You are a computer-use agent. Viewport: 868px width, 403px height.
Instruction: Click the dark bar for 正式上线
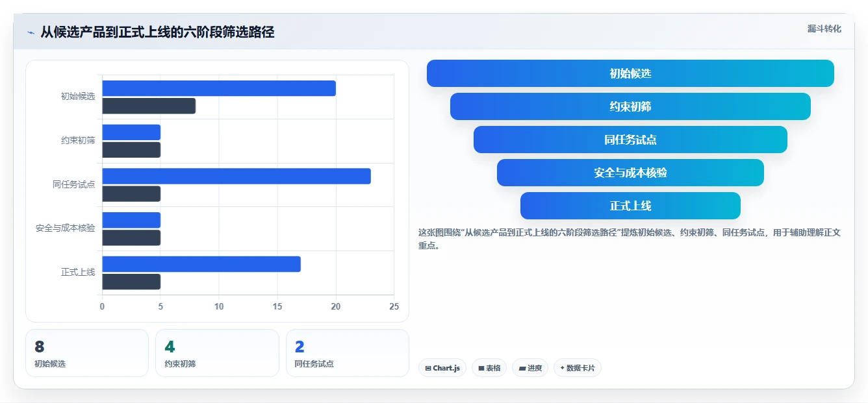point(131,282)
